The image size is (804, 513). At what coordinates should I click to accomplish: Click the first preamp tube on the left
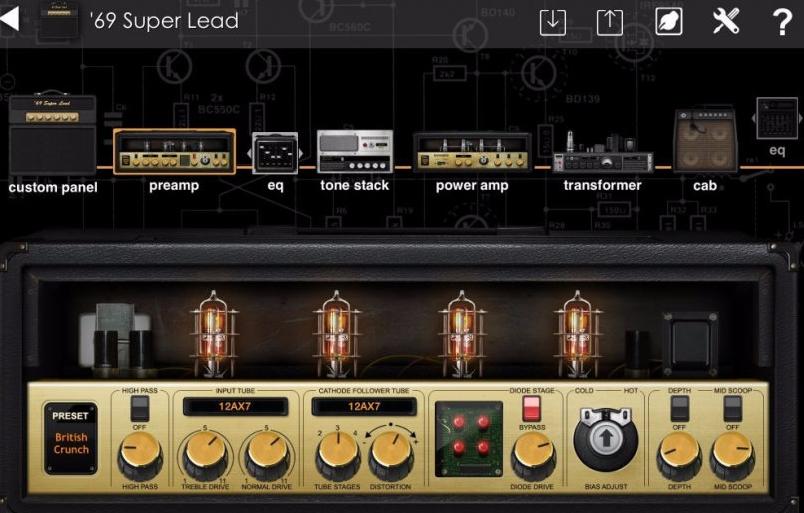point(214,332)
